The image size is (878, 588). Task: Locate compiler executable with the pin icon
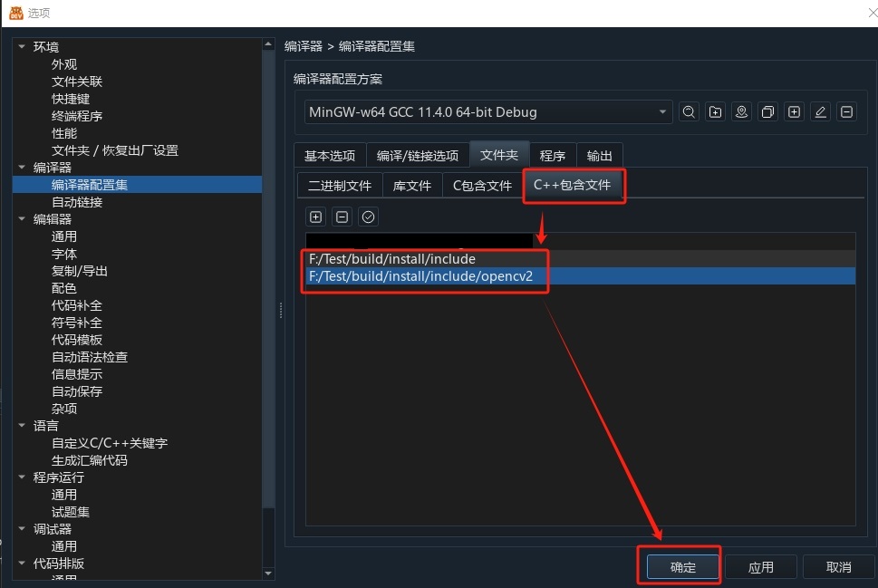741,111
